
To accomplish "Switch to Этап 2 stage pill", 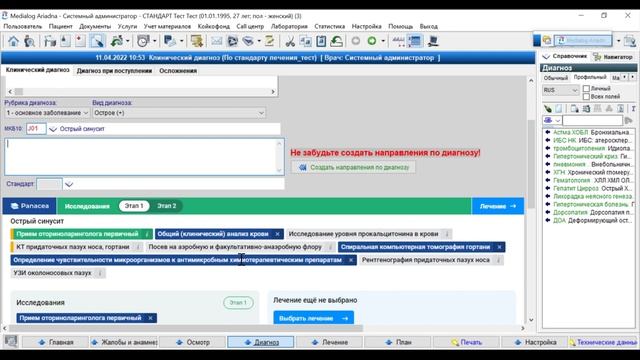I will [x=167, y=206].
